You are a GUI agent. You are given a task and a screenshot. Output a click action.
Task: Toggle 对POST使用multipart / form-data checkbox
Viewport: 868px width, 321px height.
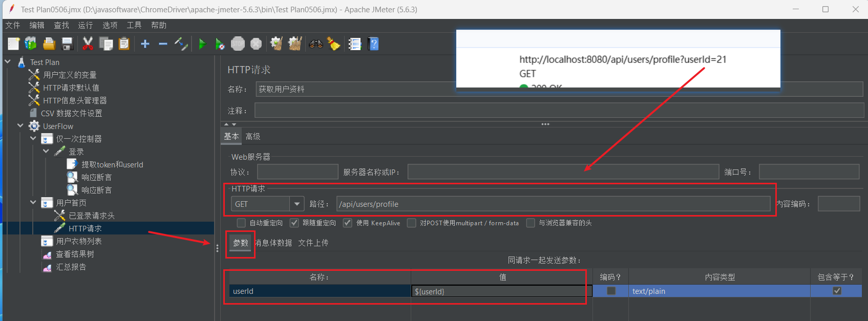(411, 223)
